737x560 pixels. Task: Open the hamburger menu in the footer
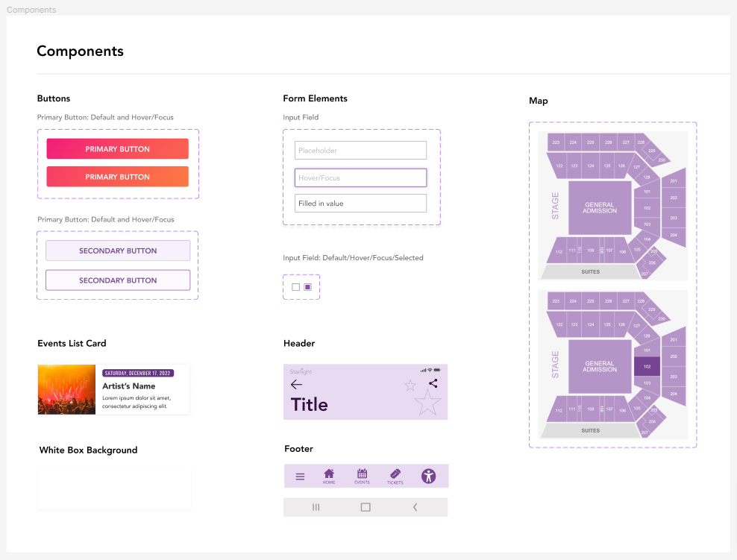click(x=300, y=476)
